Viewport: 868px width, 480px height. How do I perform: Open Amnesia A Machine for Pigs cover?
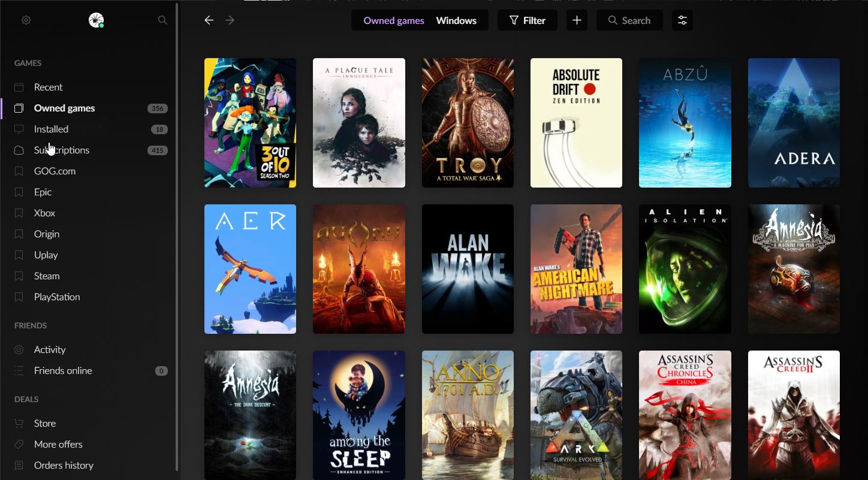coord(794,269)
